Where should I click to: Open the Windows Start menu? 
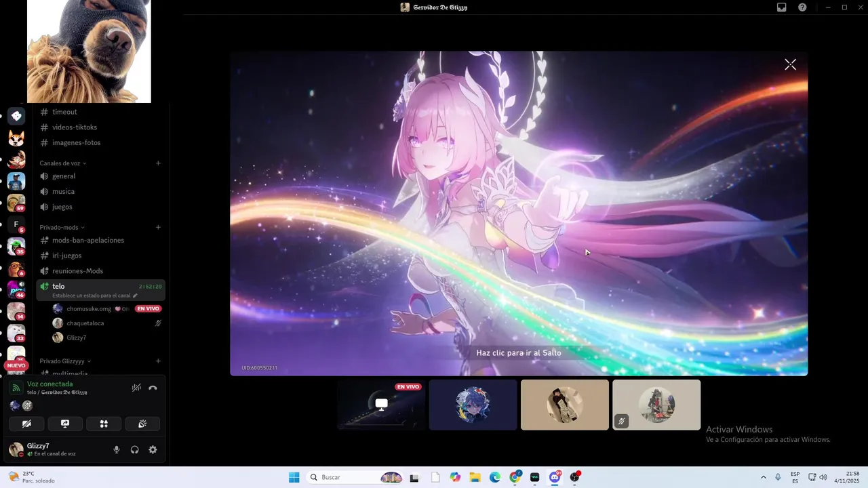(294, 477)
